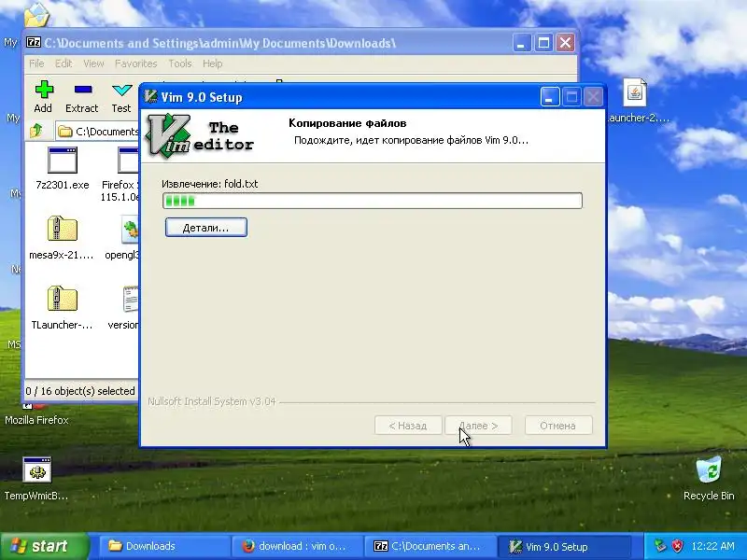Switch to the Firefox download taskbar window
This screenshot has height=560, width=747.
[297, 546]
